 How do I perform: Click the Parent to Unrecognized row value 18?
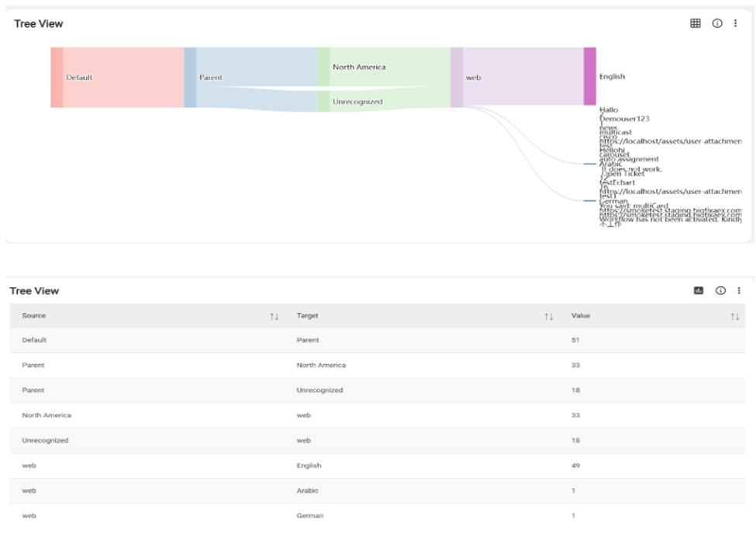coord(575,390)
